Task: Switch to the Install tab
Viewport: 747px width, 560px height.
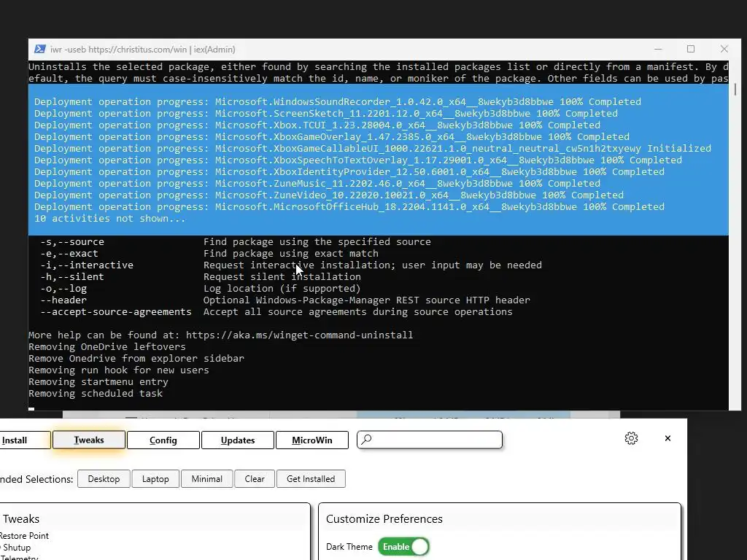Action: click(x=25, y=440)
